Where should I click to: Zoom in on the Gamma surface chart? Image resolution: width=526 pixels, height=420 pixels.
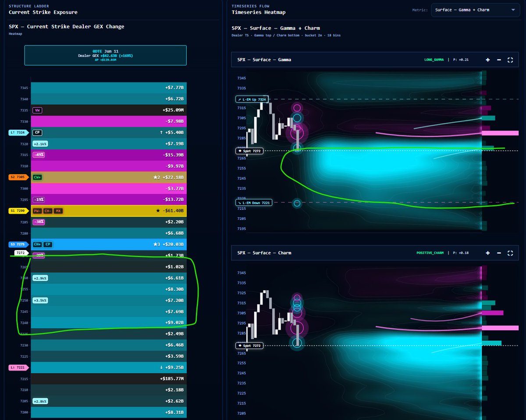tap(487, 60)
